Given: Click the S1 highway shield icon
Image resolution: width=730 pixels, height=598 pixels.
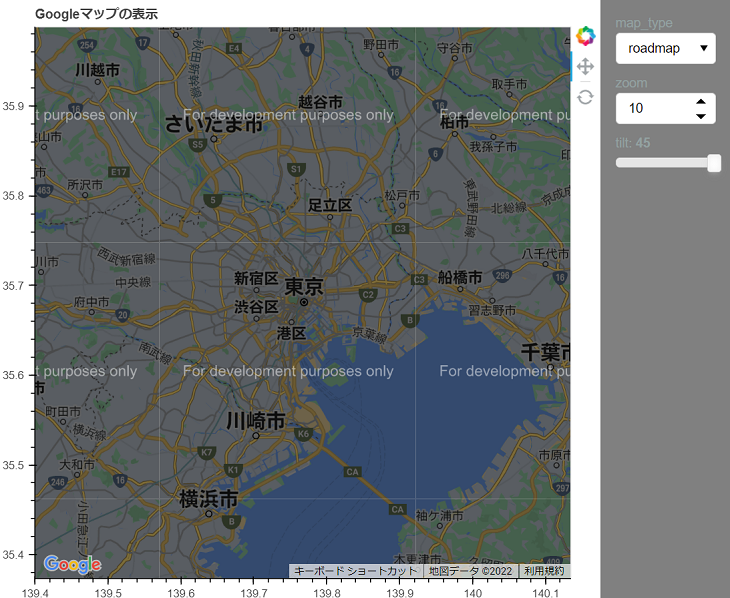Looking at the screenshot, I should (296, 169).
